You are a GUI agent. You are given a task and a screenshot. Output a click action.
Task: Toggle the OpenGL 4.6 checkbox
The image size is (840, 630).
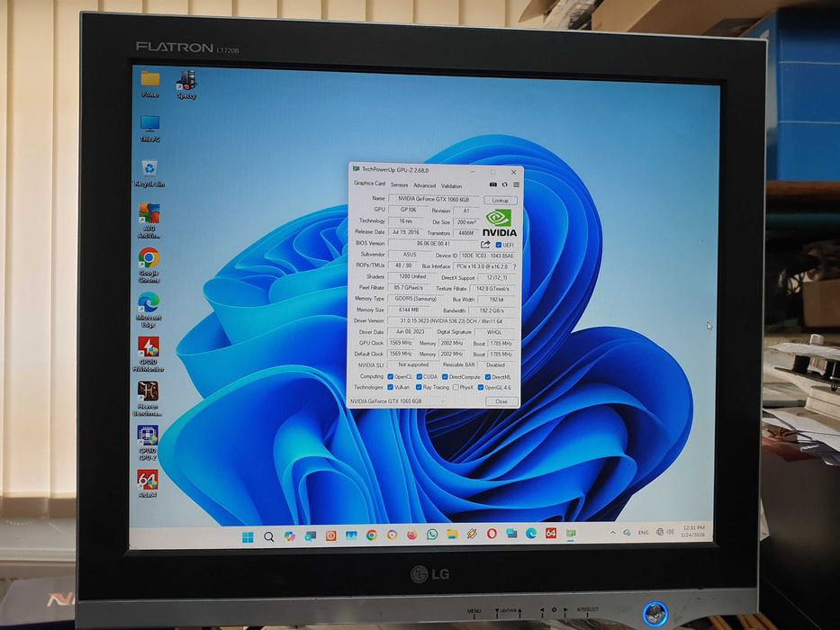point(481,387)
